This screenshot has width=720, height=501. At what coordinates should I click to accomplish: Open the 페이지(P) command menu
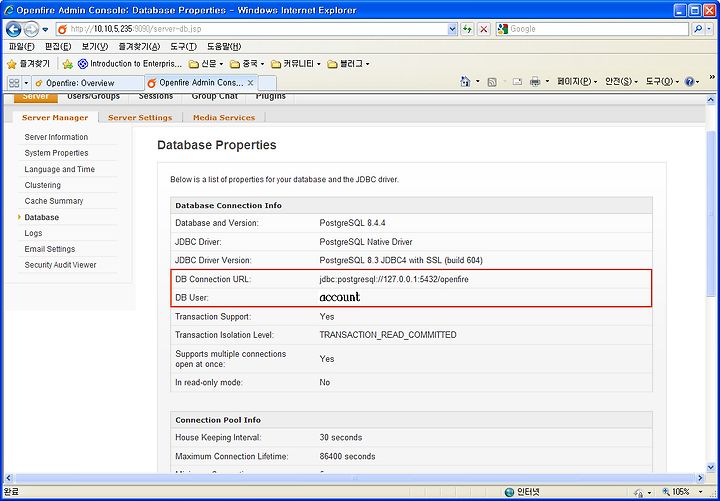(577, 82)
